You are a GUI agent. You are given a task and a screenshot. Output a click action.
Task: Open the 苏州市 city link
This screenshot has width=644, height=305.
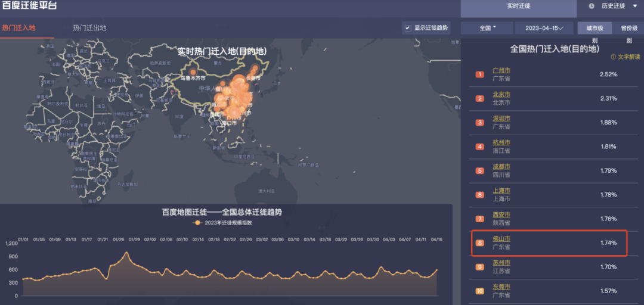[x=501, y=263]
